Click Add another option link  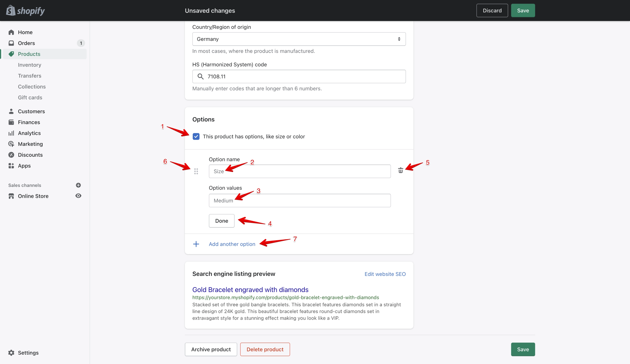[x=232, y=244]
